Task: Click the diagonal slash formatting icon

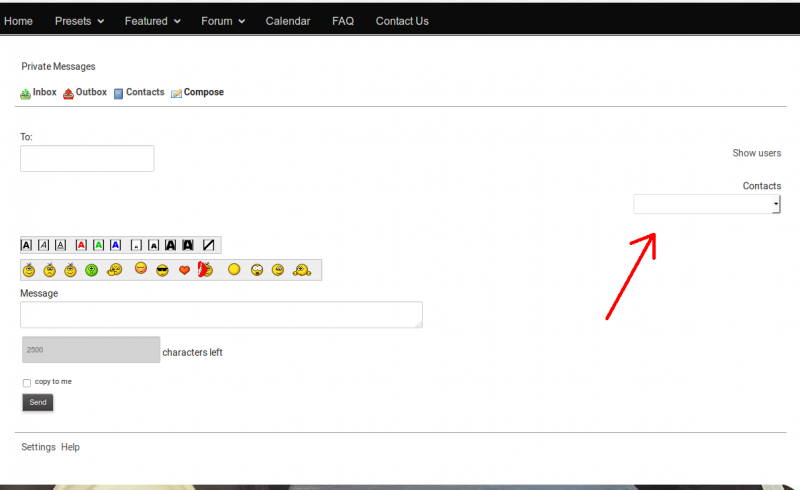Action: [208, 245]
